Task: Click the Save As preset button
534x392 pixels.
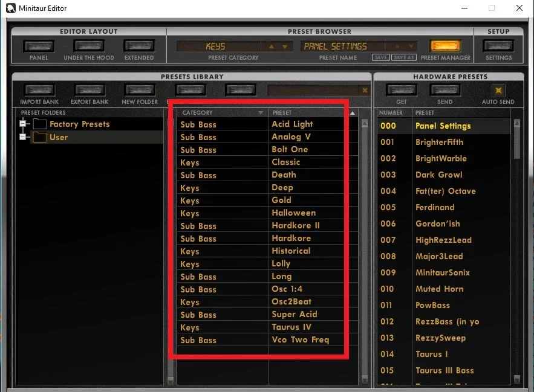Action: point(404,57)
